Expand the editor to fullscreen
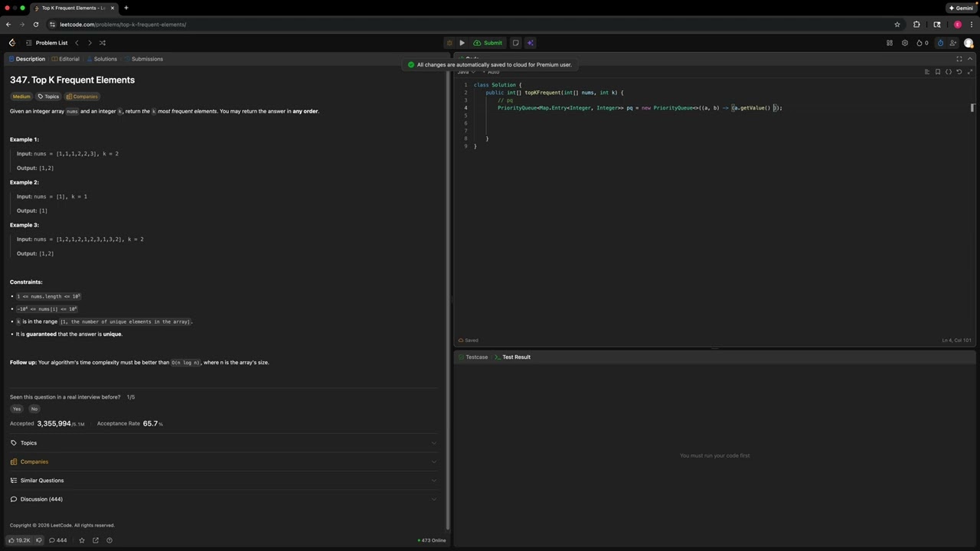The width and height of the screenshot is (980, 551). tap(970, 72)
